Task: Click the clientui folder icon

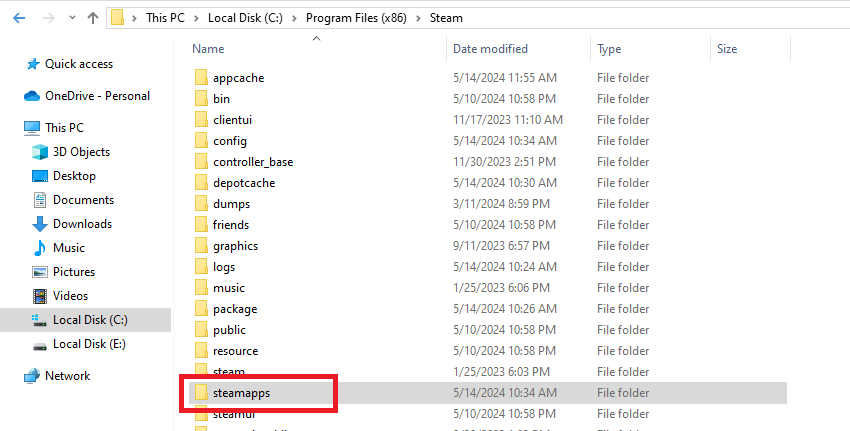Action: pos(201,120)
